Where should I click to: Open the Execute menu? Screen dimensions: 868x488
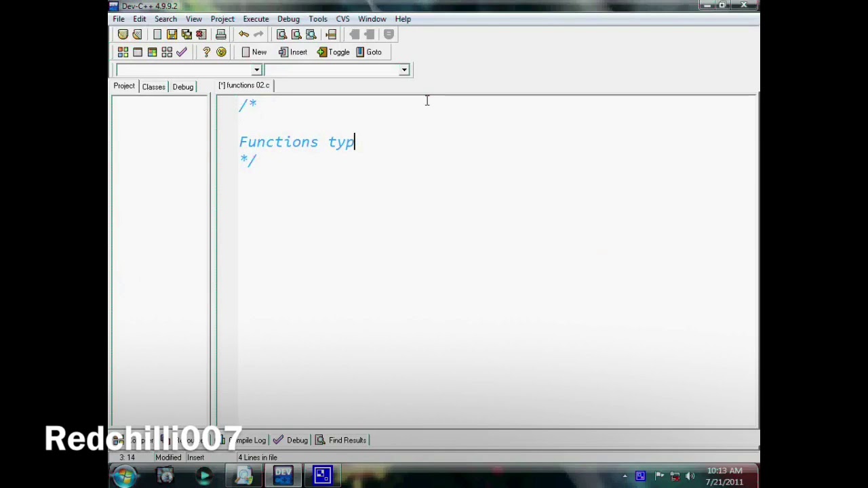pyautogui.click(x=256, y=19)
